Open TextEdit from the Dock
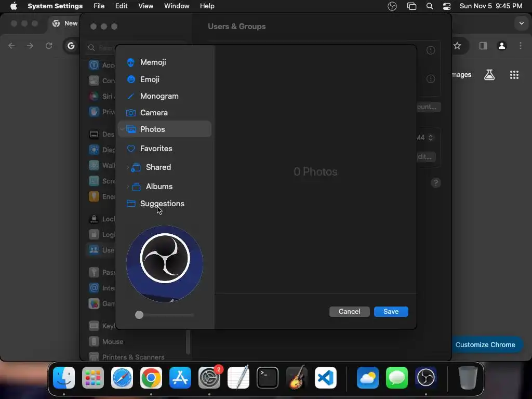The image size is (532, 399). point(238,378)
